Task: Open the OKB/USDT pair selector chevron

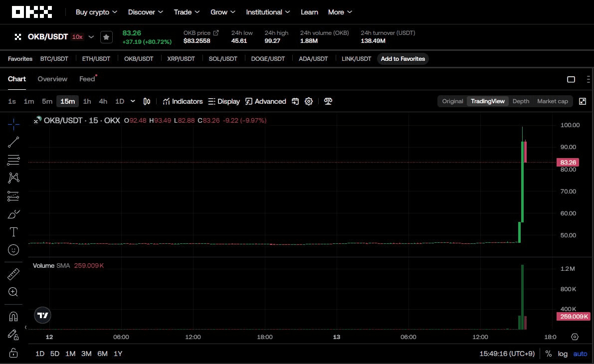Action: 91,37
